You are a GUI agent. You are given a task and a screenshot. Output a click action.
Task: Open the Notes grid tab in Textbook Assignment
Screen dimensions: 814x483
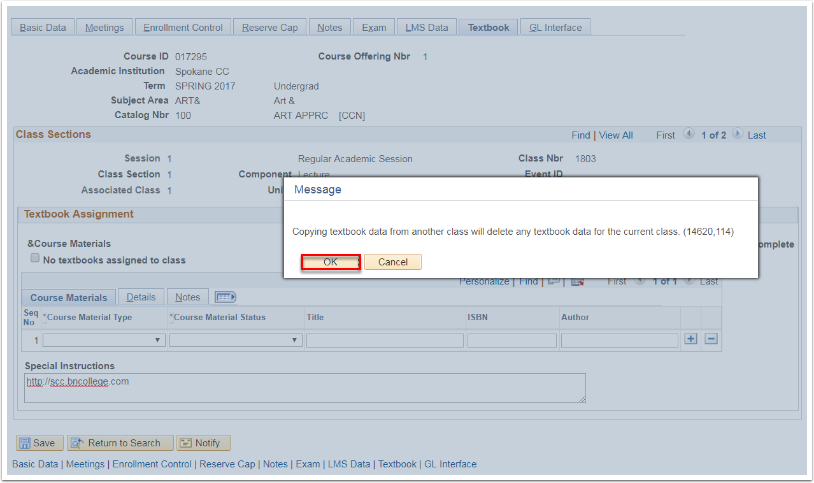pos(187,297)
